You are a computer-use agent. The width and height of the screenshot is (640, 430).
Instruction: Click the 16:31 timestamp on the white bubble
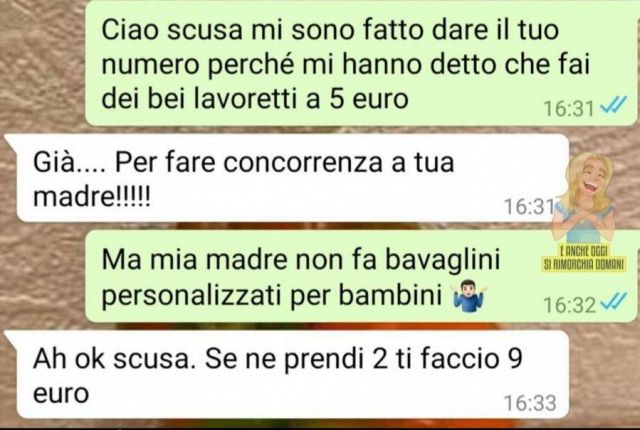[530, 206]
